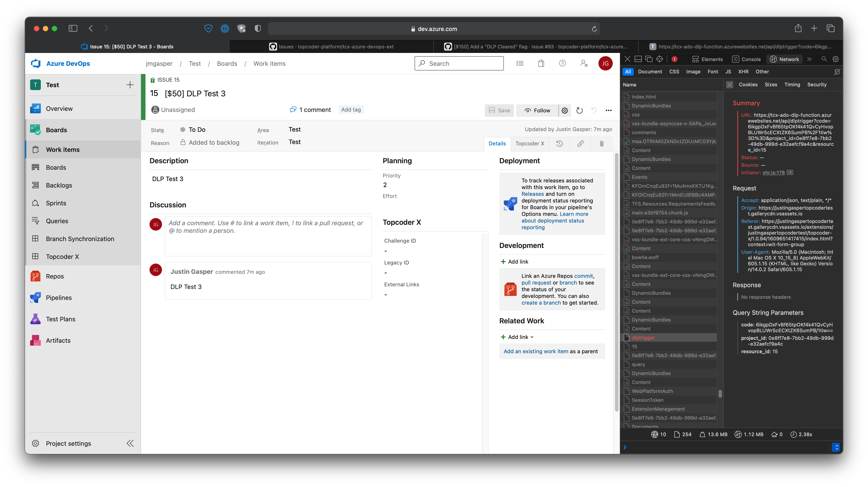Screen dimensions: 868x487
Task: Switch to the Topcoder X tab
Action: coord(530,144)
